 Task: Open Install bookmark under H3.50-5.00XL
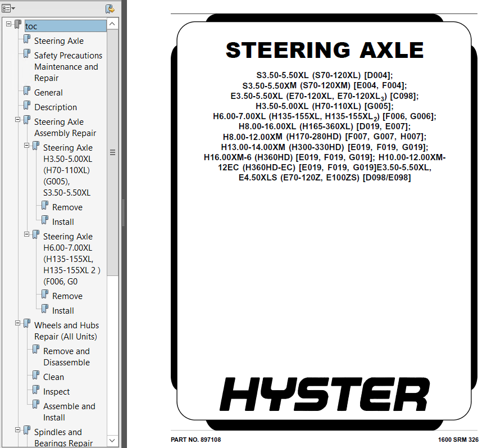(63, 221)
